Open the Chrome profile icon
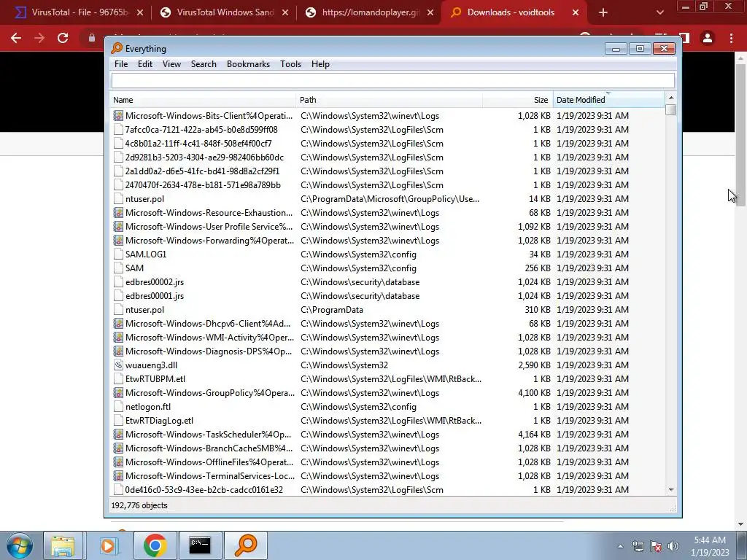This screenshot has height=560, width=747. tap(708, 38)
